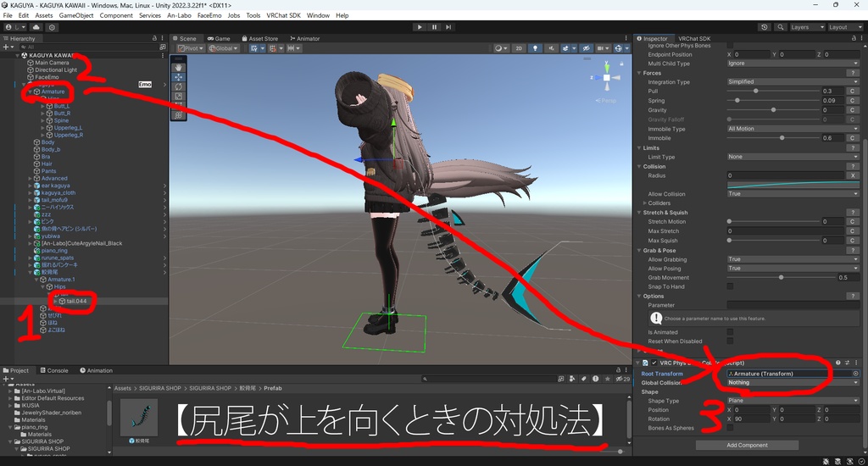Toggle scene lighting lightbulb icon

tap(535, 48)
